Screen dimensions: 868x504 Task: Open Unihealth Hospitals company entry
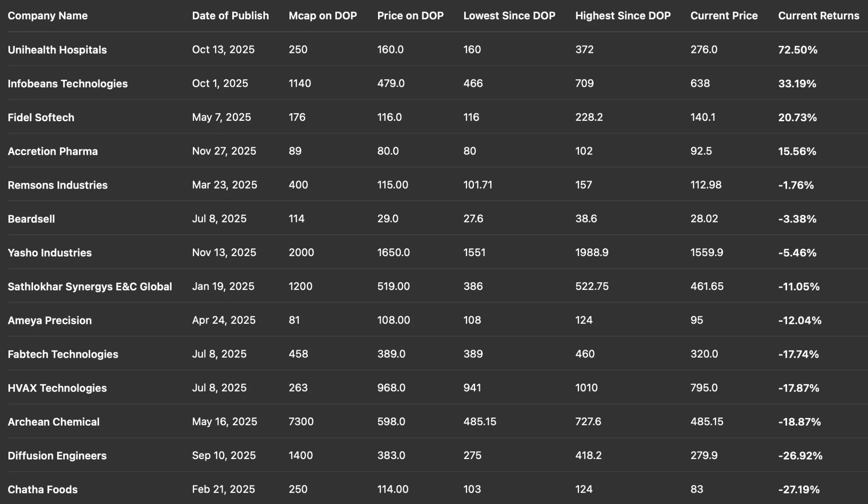[57, 50]
